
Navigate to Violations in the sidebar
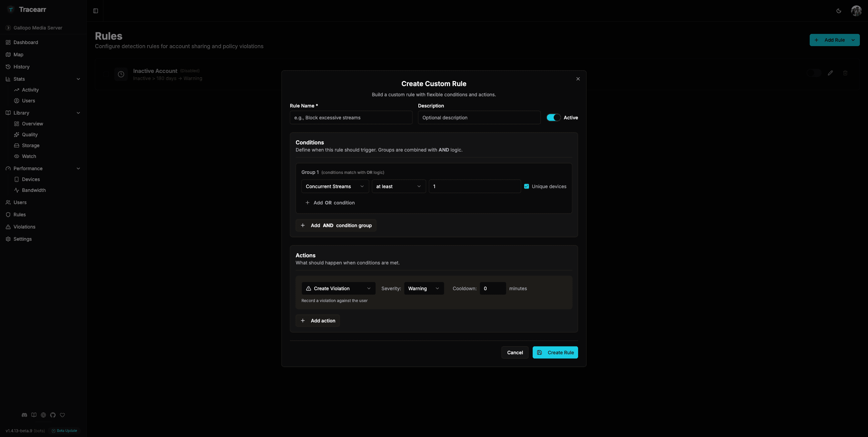point(24,226)
